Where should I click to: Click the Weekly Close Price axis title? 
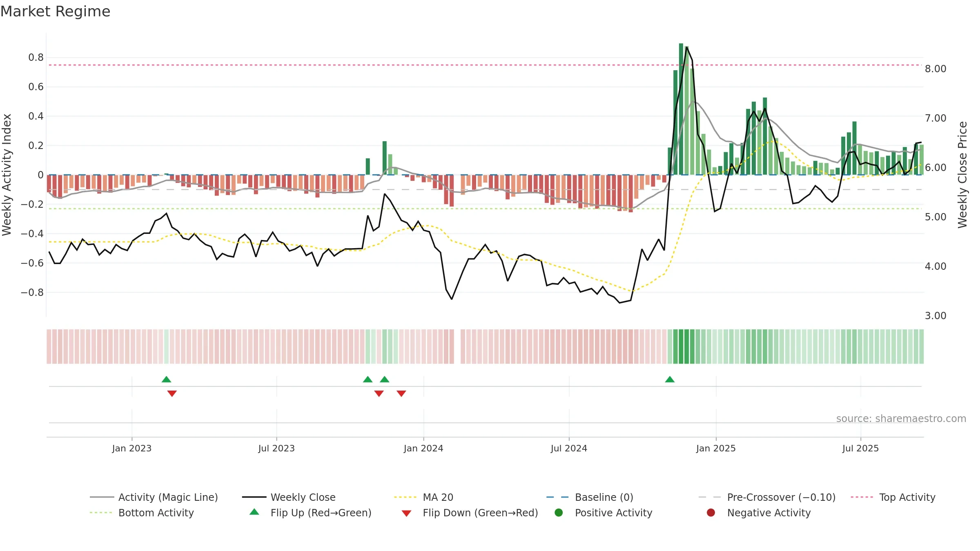(962, 175)
